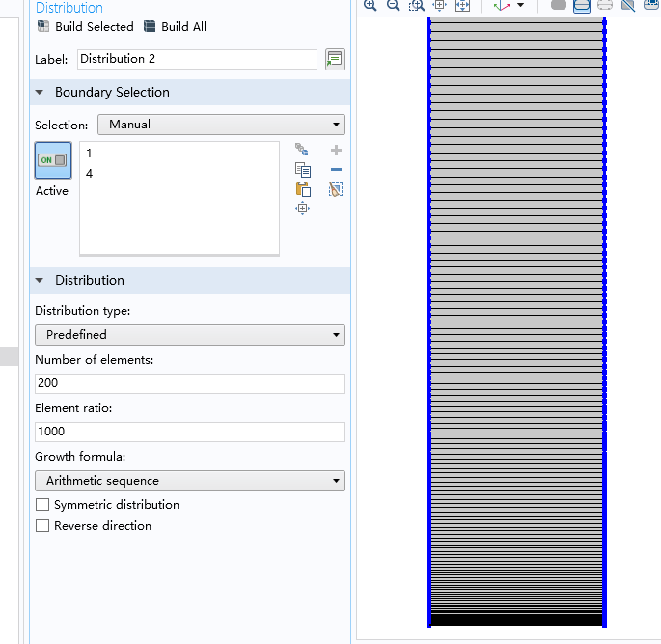Open the Distribution type dropdown showing Predefined
Screen dimensions: 661x644
[190, 335]
